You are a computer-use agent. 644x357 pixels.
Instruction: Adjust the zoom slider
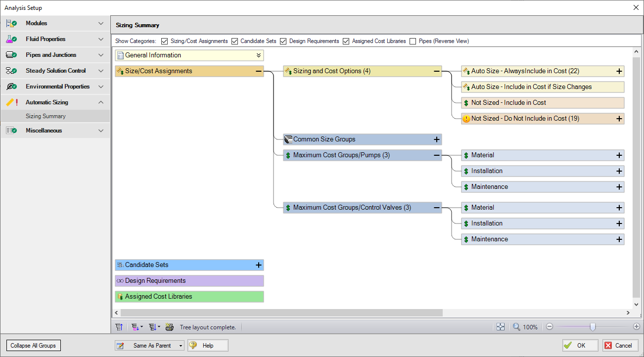[593, 327]
